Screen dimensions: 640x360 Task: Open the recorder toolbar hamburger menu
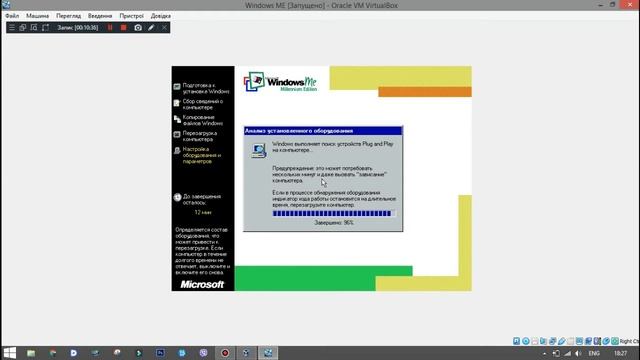11,27
